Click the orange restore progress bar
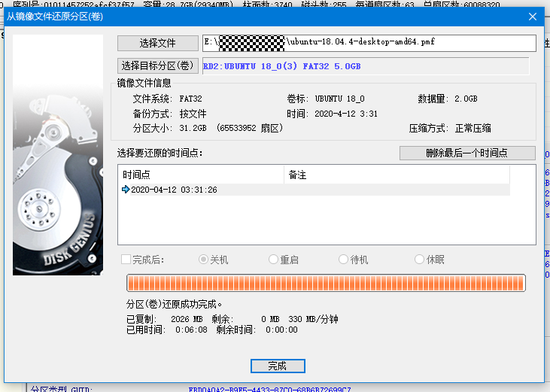Screen dimensions: 550x392 pyautogui.click(x=326, y=283)
